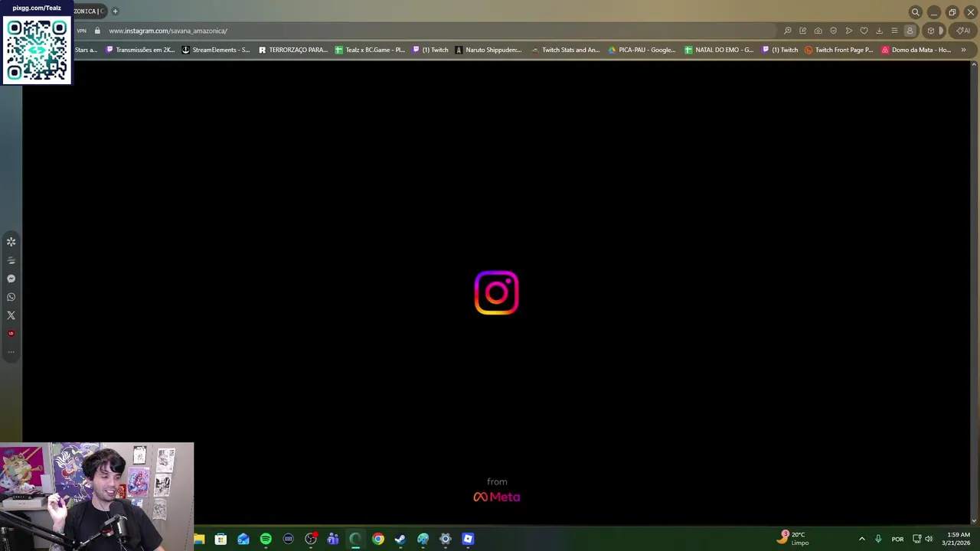
Task: Open the weather widget showing 20°C
Action: click(x=792, y=539)
